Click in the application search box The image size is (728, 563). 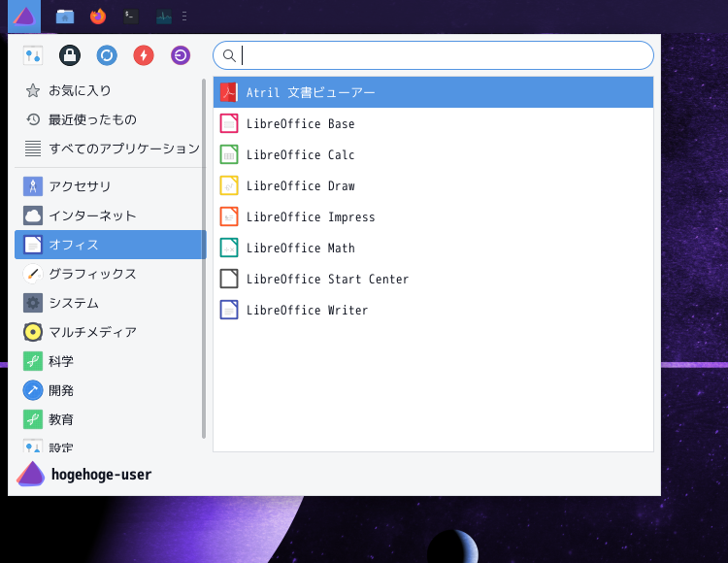(x=433, y=55)
